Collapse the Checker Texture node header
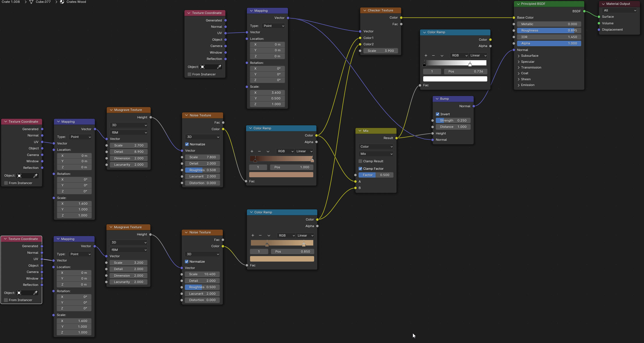 [x=365, y=10]
